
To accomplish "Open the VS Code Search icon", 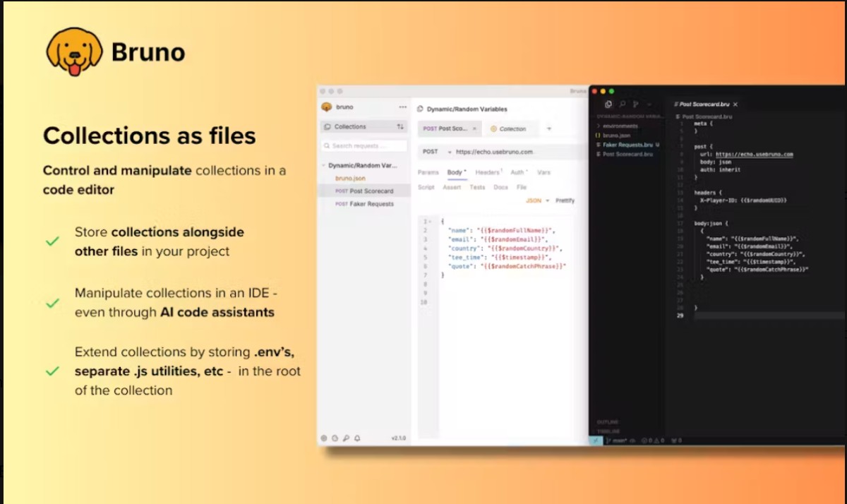I will point(622,104).
